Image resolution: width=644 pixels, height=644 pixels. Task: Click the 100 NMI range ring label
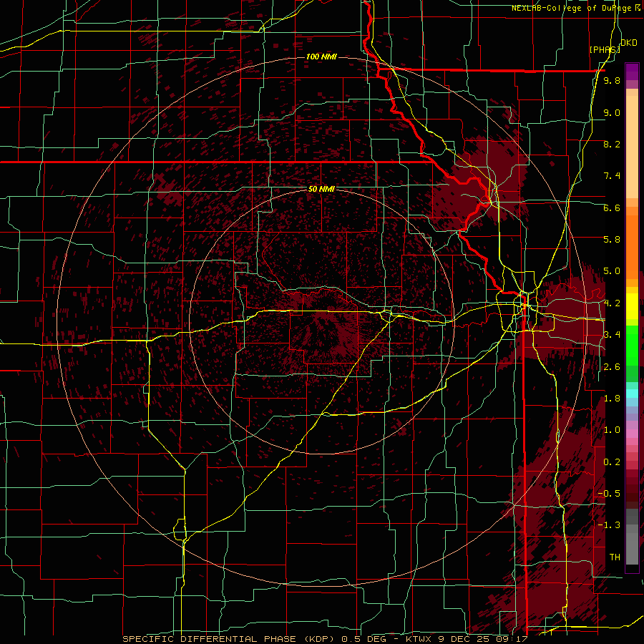(321, 57)
